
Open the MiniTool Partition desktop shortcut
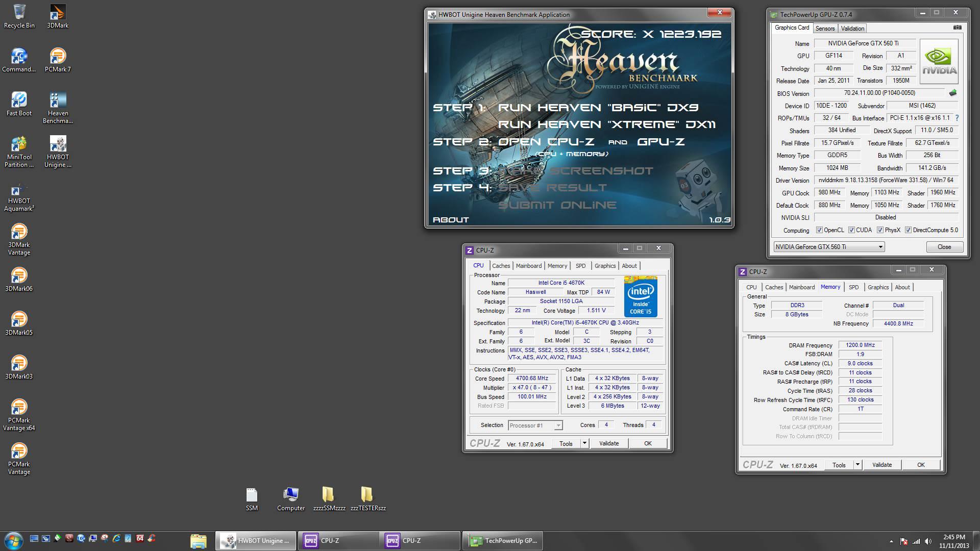click(19, 152)
